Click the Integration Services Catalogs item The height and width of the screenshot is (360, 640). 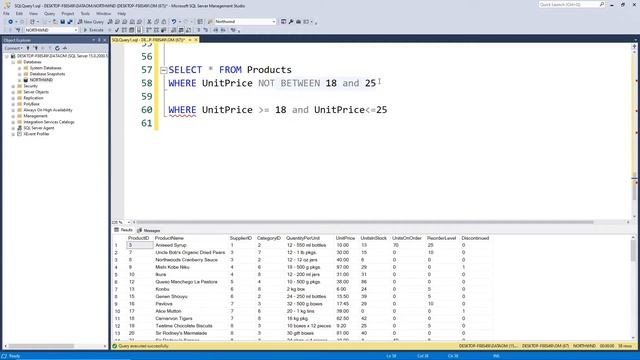click(49, 122)
